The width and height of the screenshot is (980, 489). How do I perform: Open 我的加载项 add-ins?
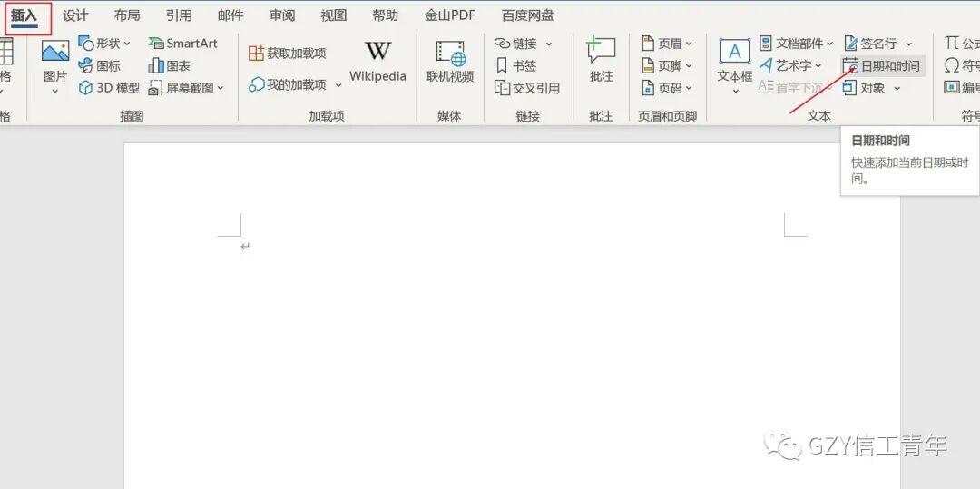pos(288,85)
